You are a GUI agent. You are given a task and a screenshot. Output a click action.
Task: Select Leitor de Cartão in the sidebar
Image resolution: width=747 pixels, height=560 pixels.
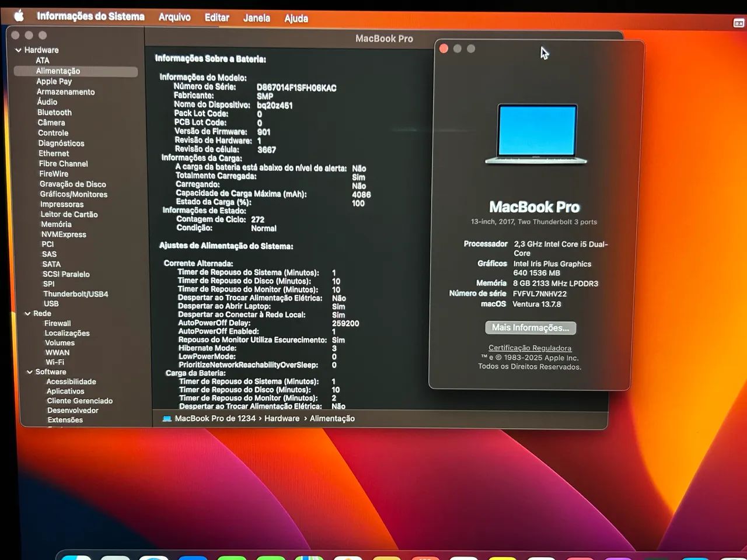(69, 215)
